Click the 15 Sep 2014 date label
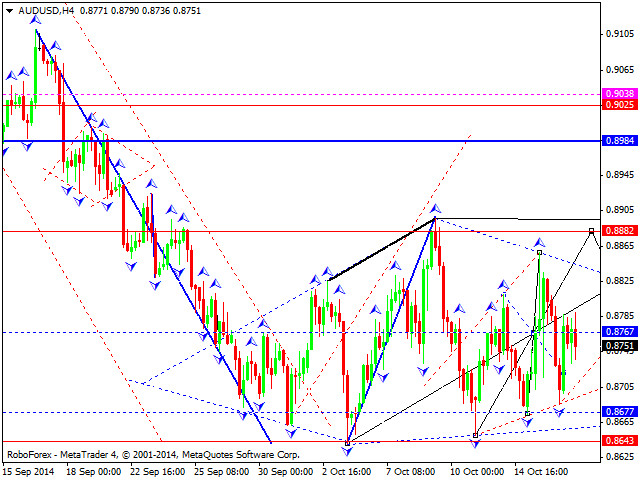640x480 pixels. [28, 472]
